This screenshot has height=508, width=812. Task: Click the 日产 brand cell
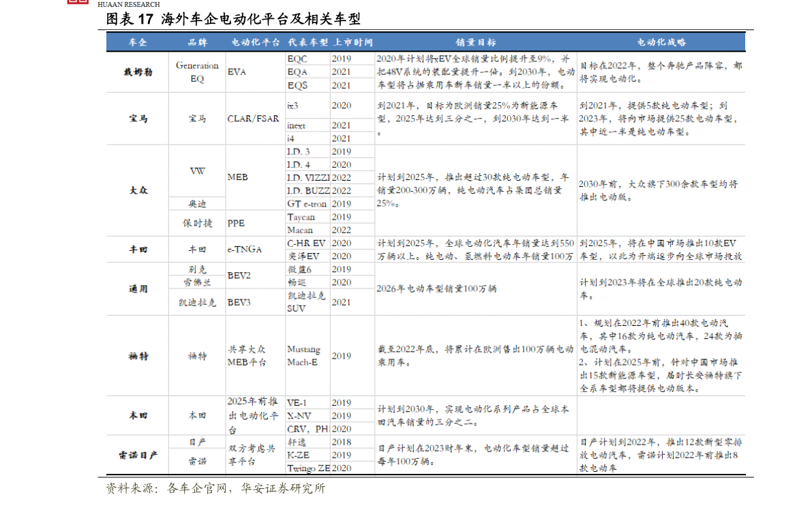click(x=197, y=443)
